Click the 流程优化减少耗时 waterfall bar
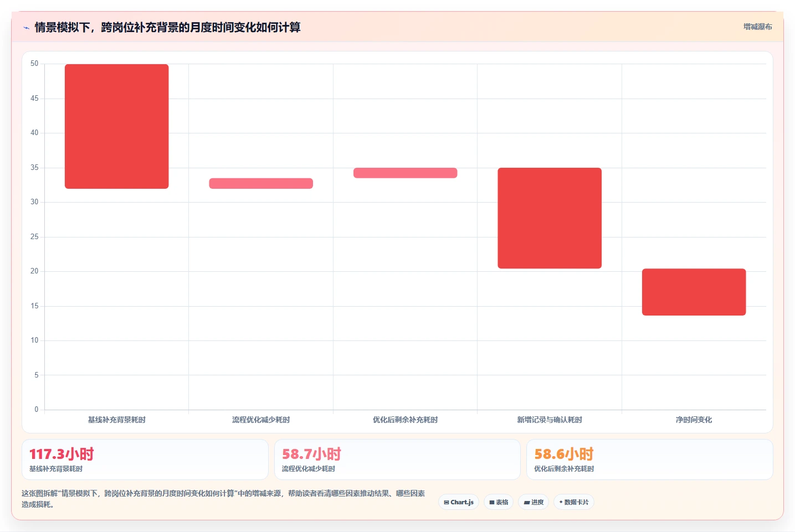This screenshot has width=795, height=532. 261,183
